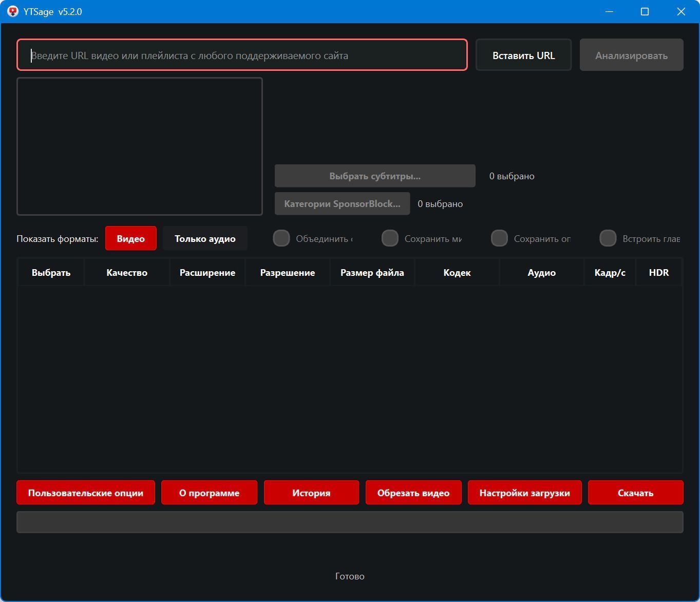The image size is (700, 602).
Task: Enable the Встроить глав checkbox
Action: click(x=608, y=238)
